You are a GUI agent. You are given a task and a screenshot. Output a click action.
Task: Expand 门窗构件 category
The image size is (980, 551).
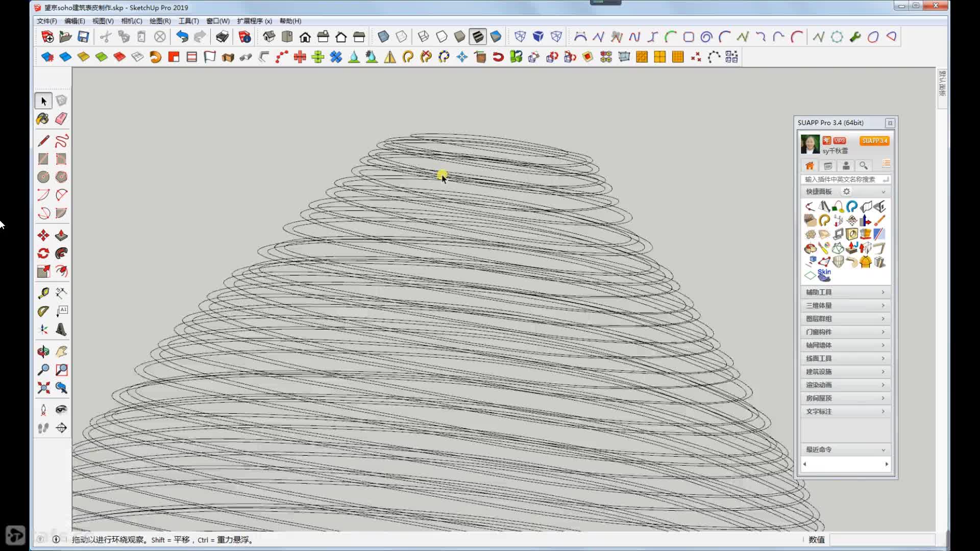846,332
